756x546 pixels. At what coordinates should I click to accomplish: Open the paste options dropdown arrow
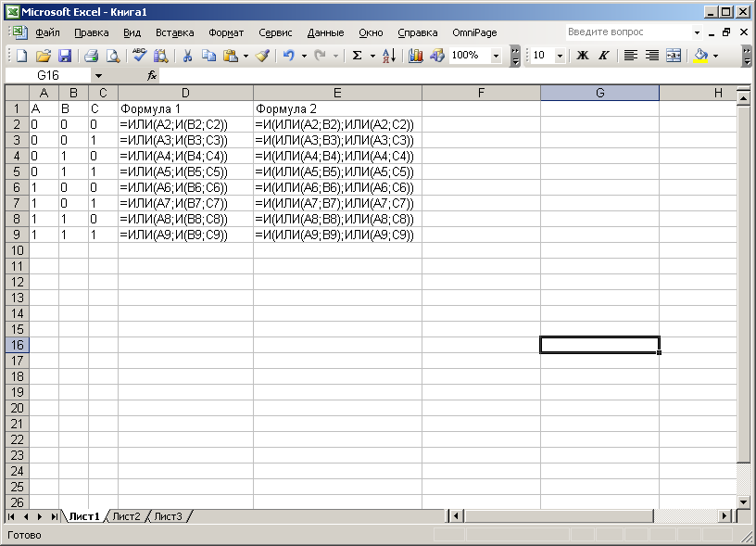point(246,56)
